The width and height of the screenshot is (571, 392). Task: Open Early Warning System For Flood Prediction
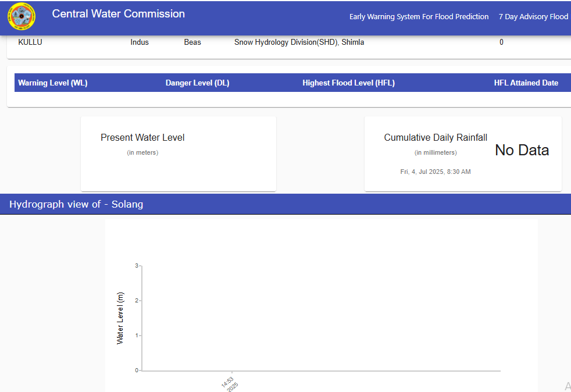coord(419,17)
